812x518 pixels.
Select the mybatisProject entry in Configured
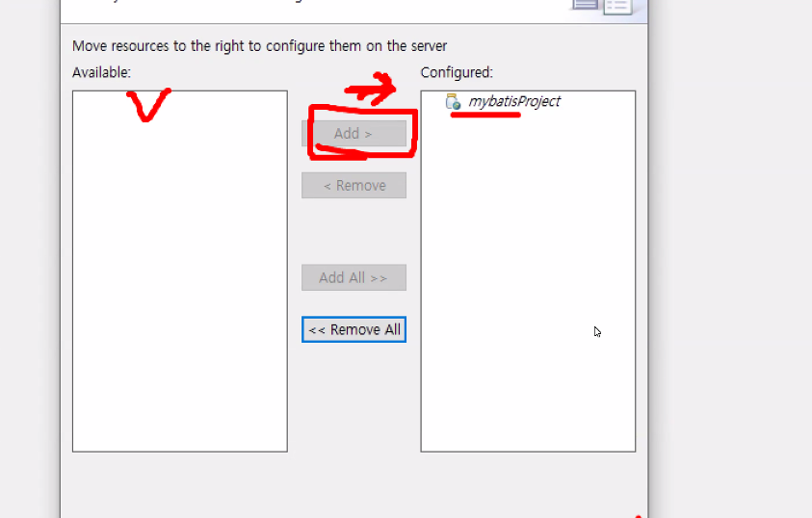pyautogui.click(x=514, y=101)
